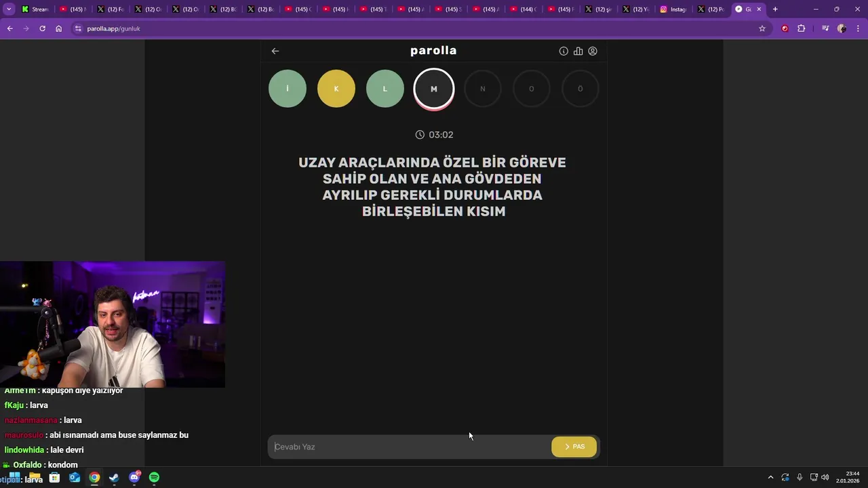The height and width of the screenshot is (488, 868).
Task: Click the red extension icon in toolbar
Action: pyautogui.click(x=785, y=28)
